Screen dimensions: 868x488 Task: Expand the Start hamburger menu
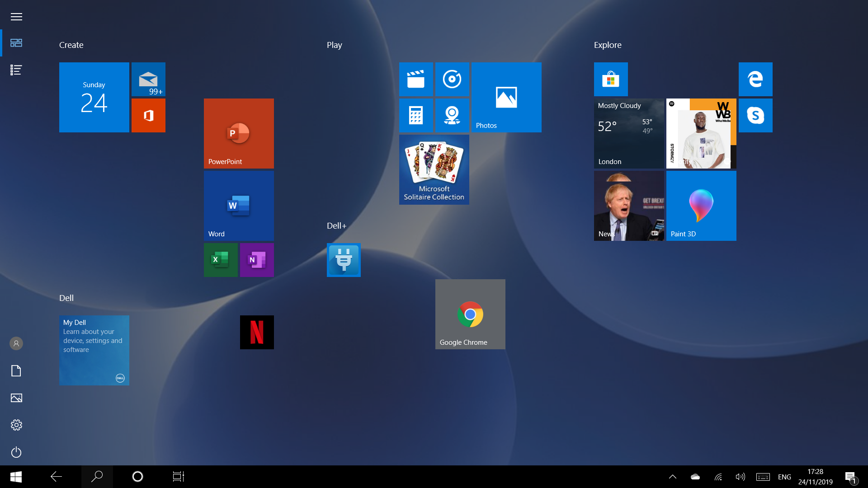(16, 17)
